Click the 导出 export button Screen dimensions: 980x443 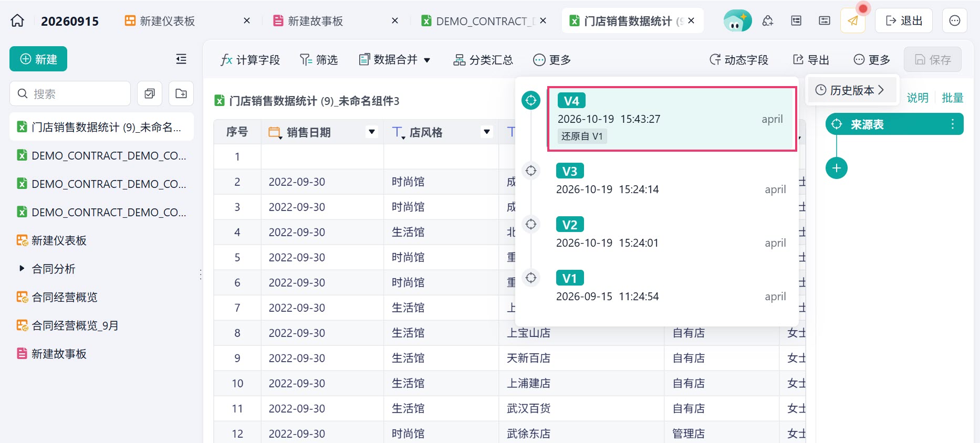coord(811,60)
